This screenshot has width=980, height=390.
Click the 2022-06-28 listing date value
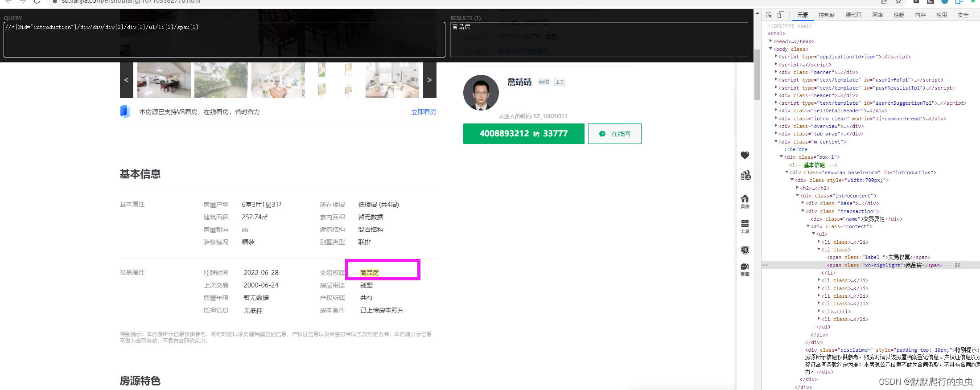coord(261,273)
